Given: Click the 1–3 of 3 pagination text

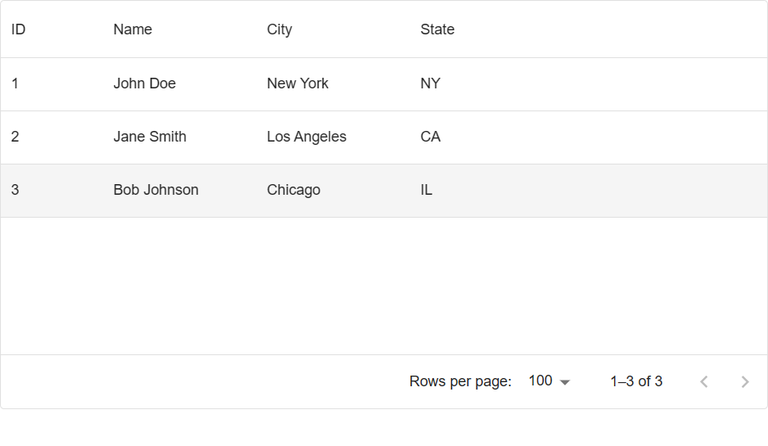Looking at the screenshot, I should point(636,381).
